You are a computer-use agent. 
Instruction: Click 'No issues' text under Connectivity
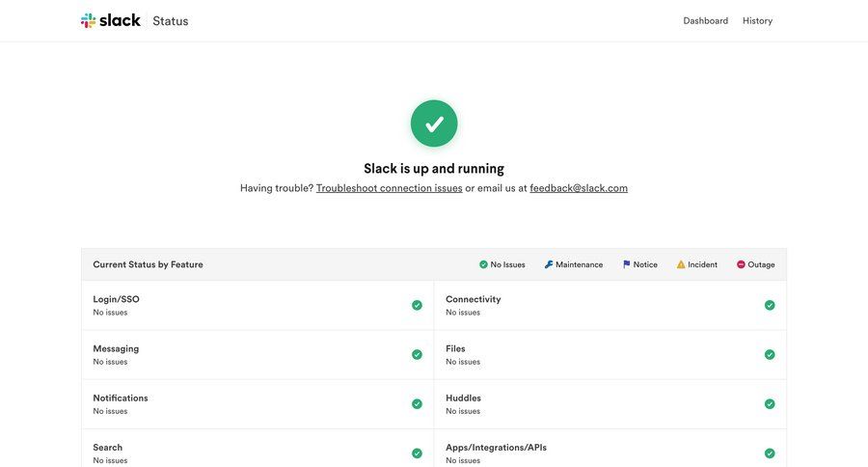coord(463,313)
